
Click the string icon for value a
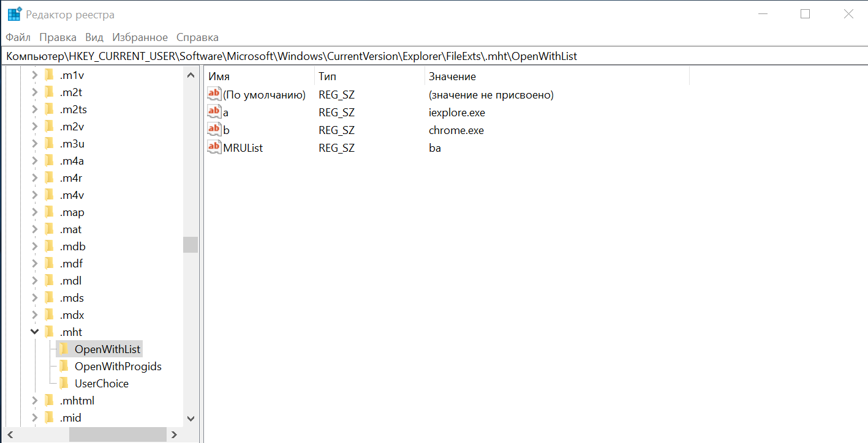(214, 112)
